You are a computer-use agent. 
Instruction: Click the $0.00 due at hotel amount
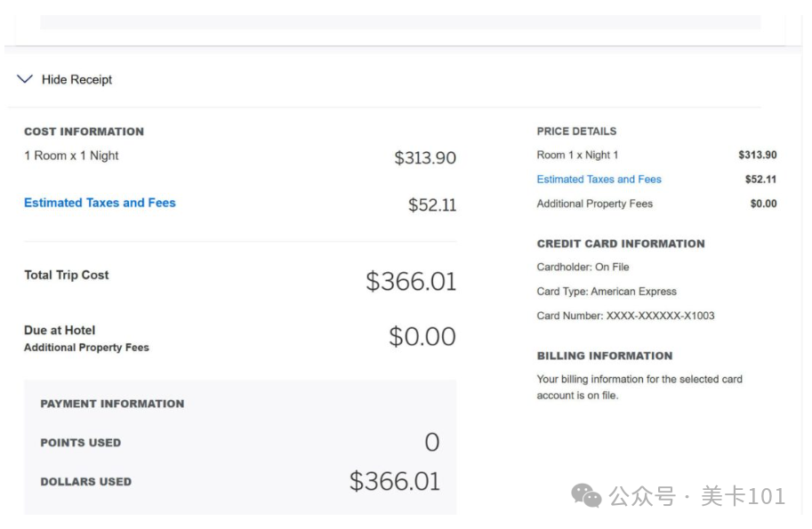422,337
